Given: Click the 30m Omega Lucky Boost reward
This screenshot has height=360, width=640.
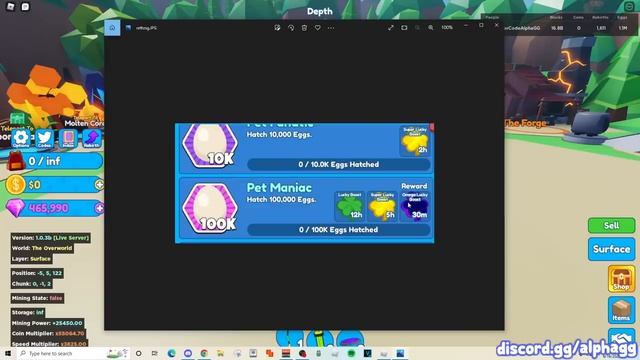Looking at the screenshot, I should pos(415,206).
